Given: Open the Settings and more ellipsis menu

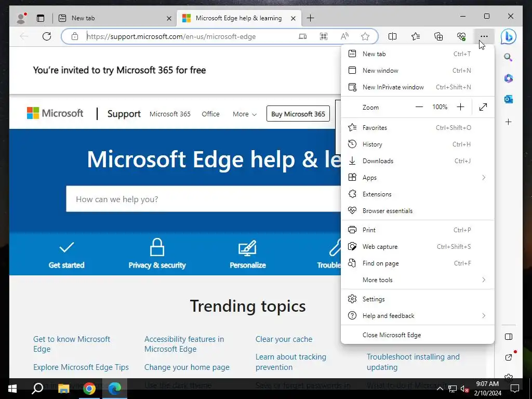Looking at the screenshot, I should (x=484, y=36).
